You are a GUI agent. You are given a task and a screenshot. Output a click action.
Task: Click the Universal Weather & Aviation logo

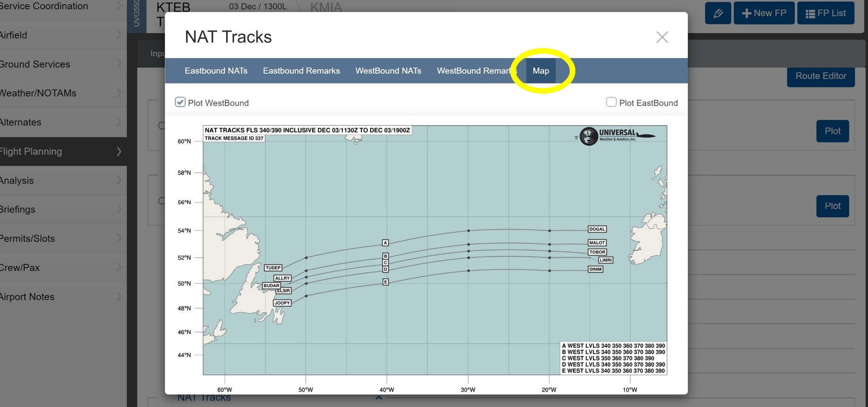point(615,136)
